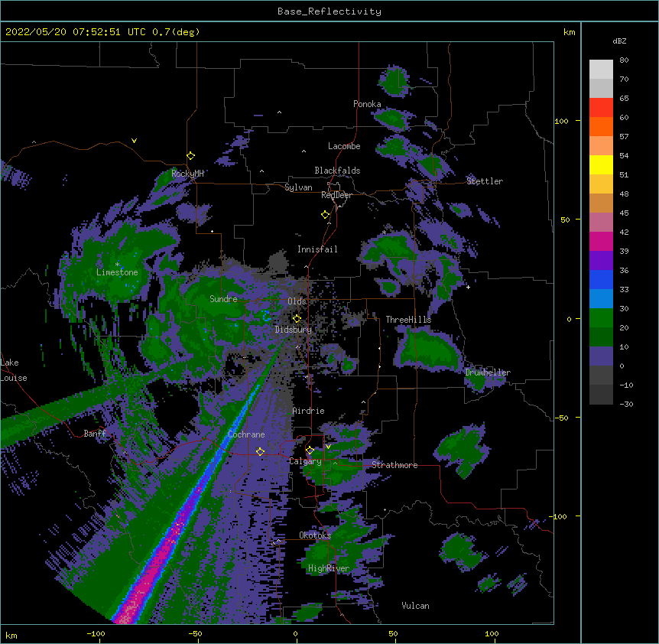Image resolution: width=659 pixels, height=644 pixels.
Task: Select the Innisfail label
Action: 317,249
